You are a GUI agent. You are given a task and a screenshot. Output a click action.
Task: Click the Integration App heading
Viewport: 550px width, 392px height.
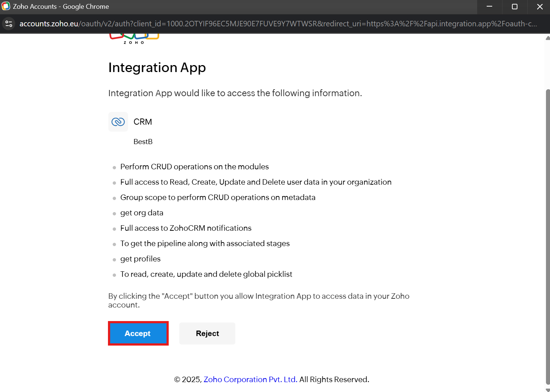point(157,68)
